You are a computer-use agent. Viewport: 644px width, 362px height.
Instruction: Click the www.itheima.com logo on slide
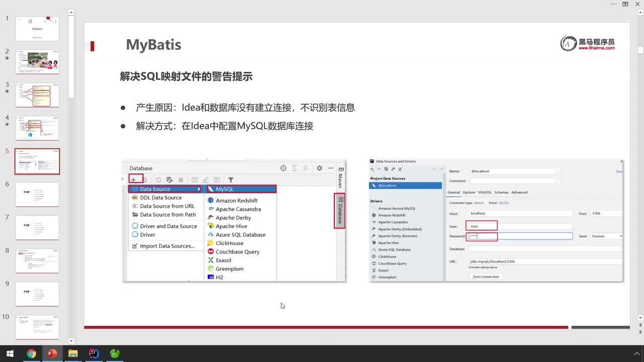(588, 43)
